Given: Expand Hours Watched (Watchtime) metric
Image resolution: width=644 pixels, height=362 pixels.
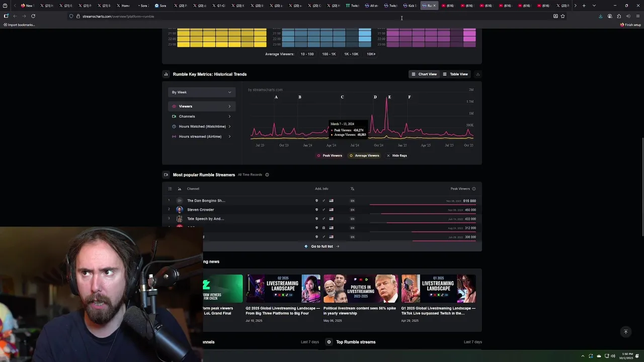Looking at the screenshot, I should pos(202,127).
